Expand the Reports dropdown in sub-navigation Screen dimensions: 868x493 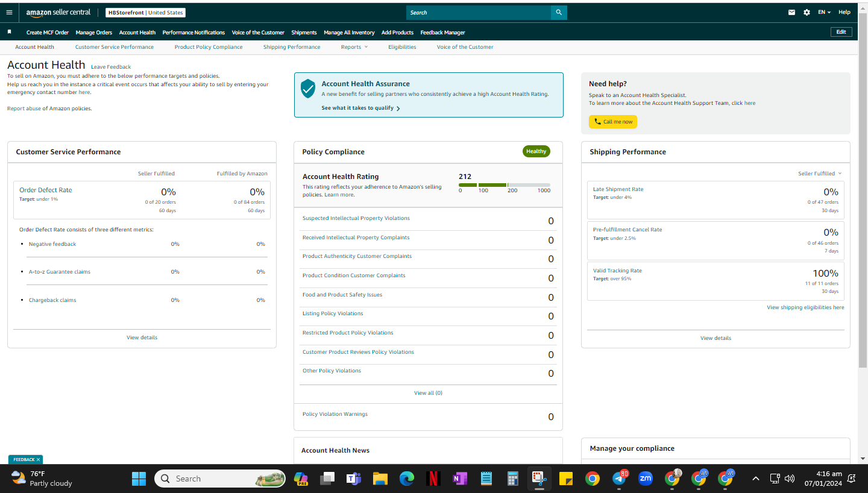pos(354,47)
